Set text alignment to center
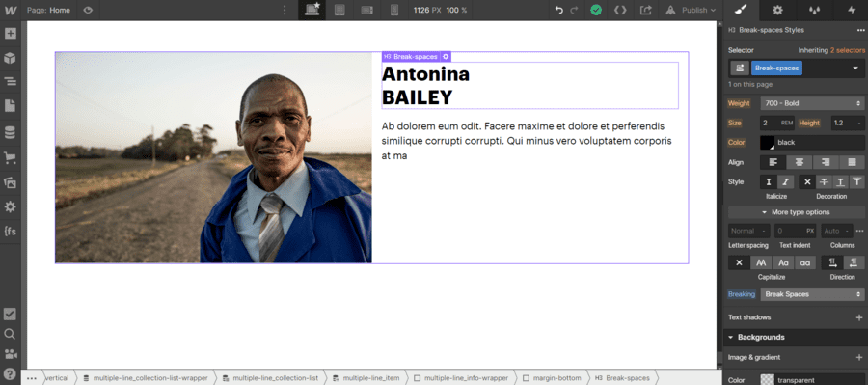 pyautogui.click(x=800, y=162)
